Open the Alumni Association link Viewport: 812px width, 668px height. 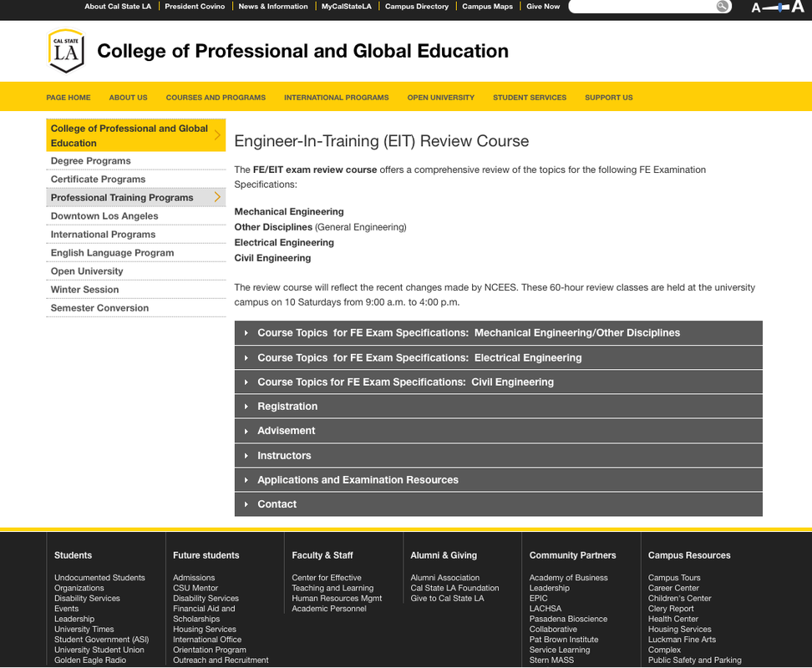coord(446,577)
